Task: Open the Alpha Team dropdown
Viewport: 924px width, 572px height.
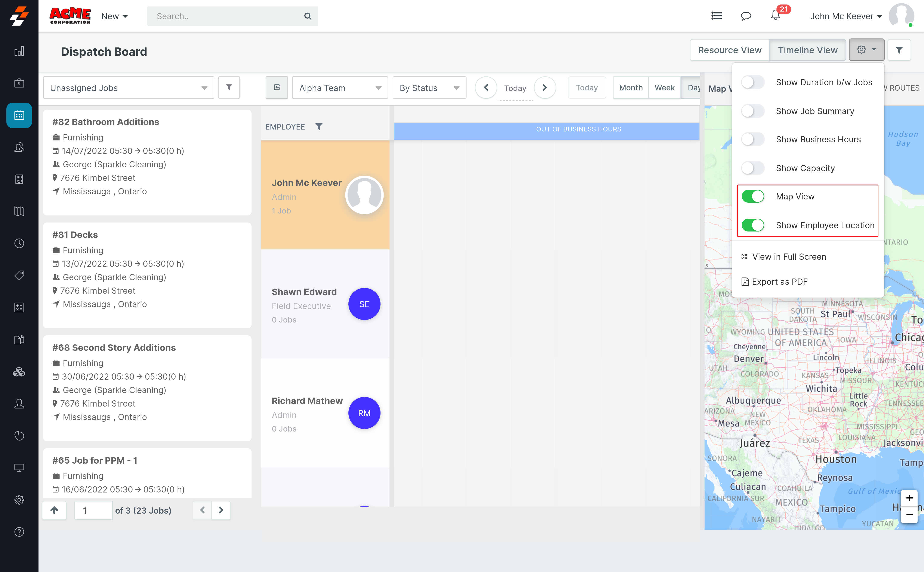Action: point(339,88)
